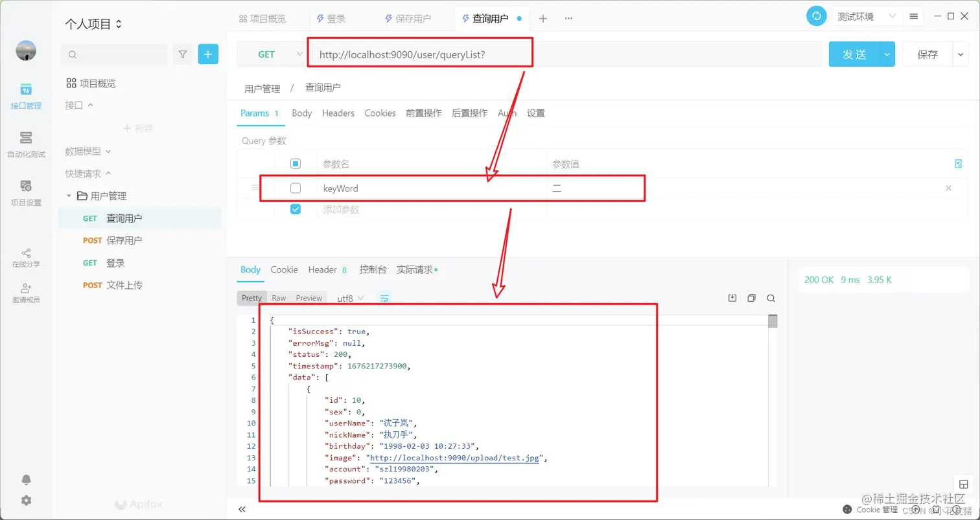Viewport: 980px width, 520px height.
Task: Uncheck the 添加参数 row checkbox
Action: click(x=296, y=209)
